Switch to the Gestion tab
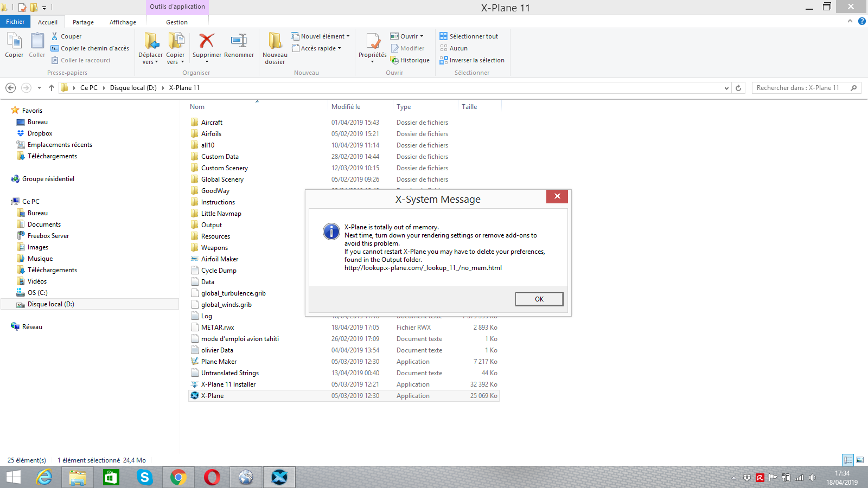868x488 pixels. tap(177, 22)
